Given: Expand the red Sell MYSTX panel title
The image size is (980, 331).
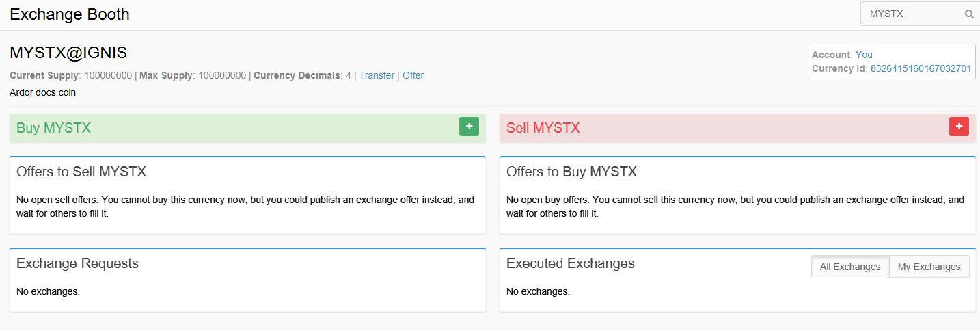Looking at the screenshot, I should 543,128.
